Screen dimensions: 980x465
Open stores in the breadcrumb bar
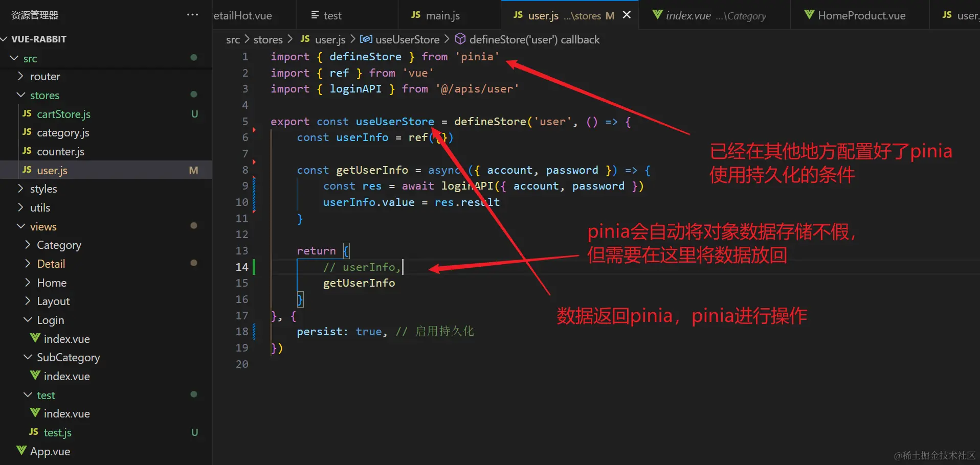(268, 39)
